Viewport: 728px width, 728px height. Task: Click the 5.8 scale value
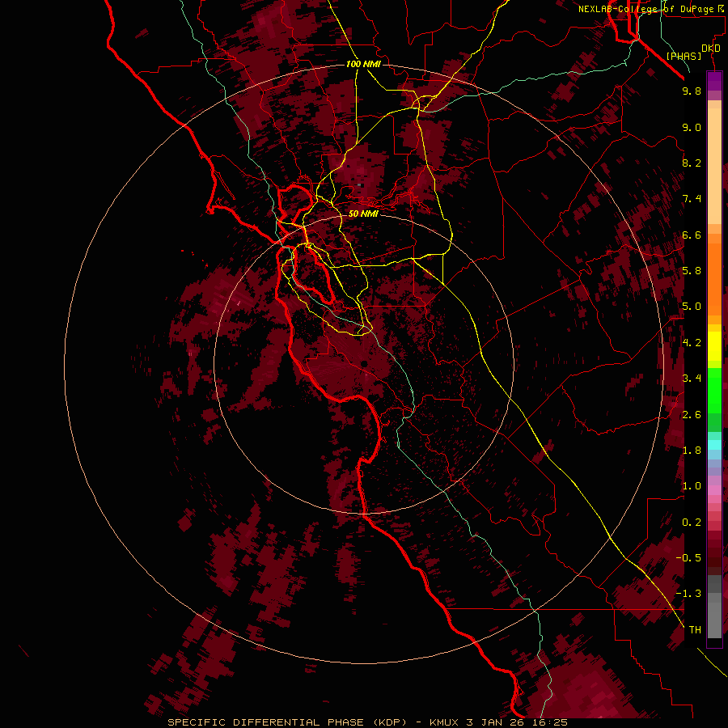(692, 271)
